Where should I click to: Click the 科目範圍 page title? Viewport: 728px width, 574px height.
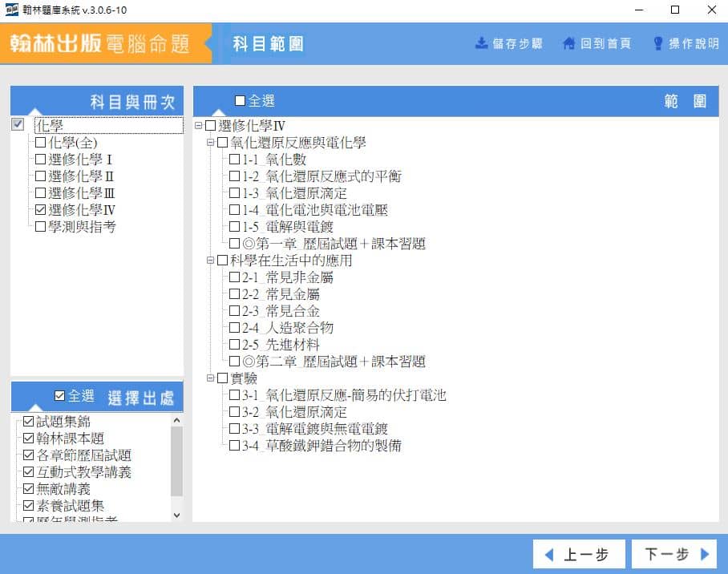(268, 43)
